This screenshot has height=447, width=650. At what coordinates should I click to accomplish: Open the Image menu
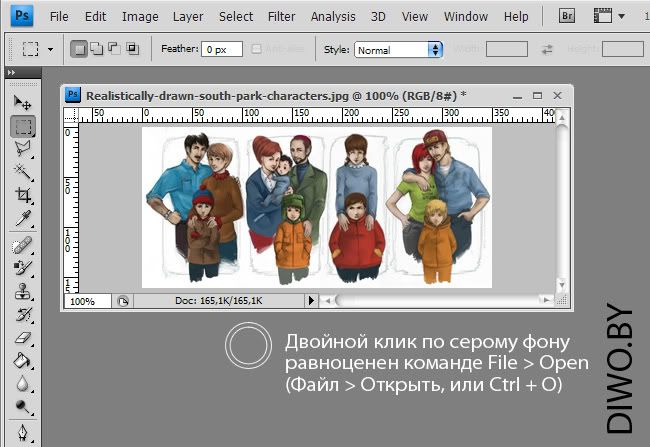(x=140, y=17)
